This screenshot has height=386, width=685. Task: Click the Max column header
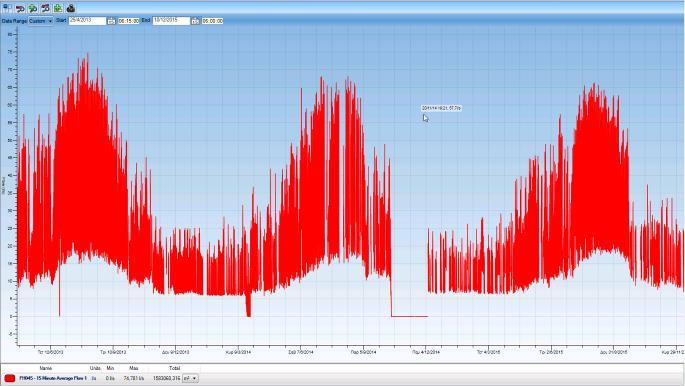tap(134, 368)
